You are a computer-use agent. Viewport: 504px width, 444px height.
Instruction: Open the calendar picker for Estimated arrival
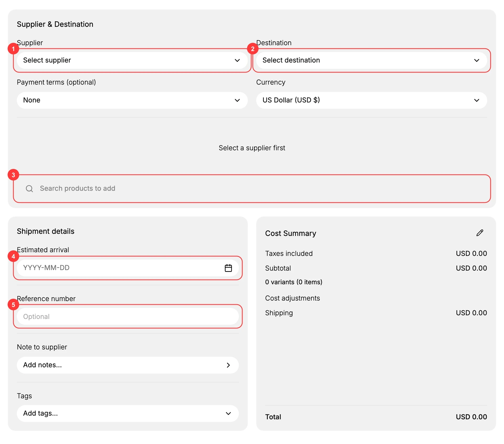click(228, 268)
